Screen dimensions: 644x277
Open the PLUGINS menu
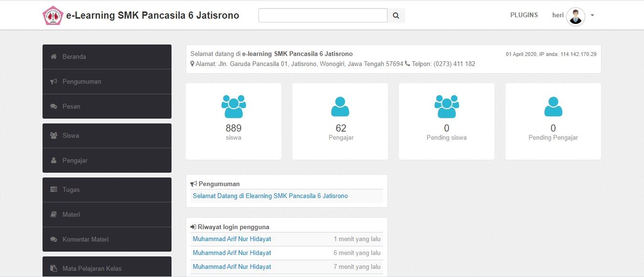(524, 15)
